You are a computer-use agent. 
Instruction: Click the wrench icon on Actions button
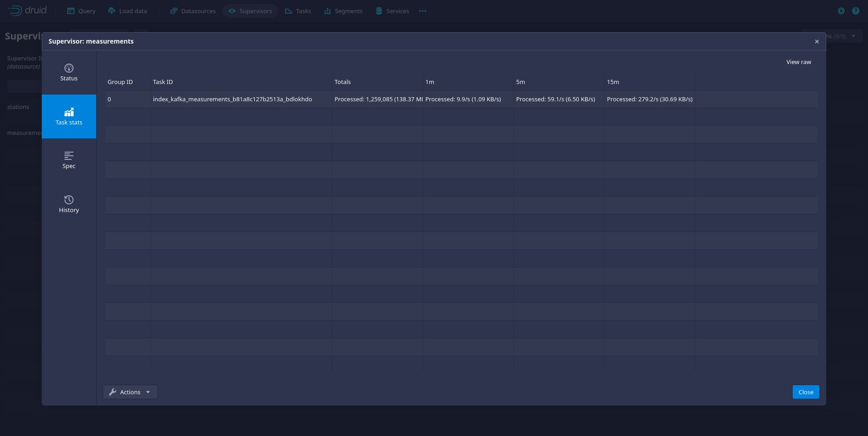(x=113, y=392)
